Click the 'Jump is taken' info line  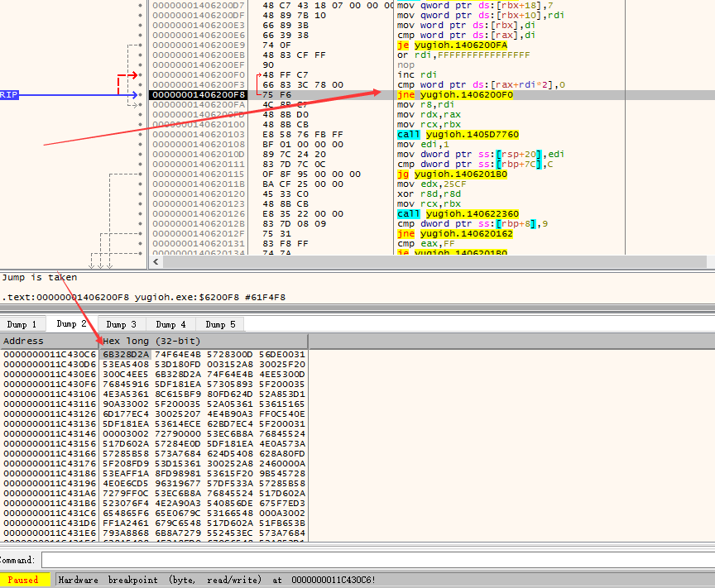(39, 277)
